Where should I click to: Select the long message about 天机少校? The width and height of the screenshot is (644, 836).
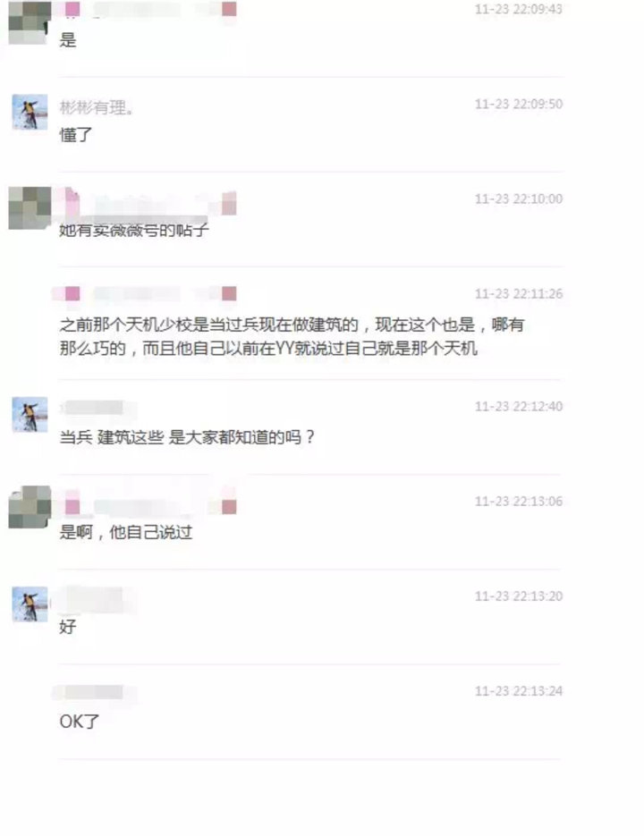coord(292,336)
